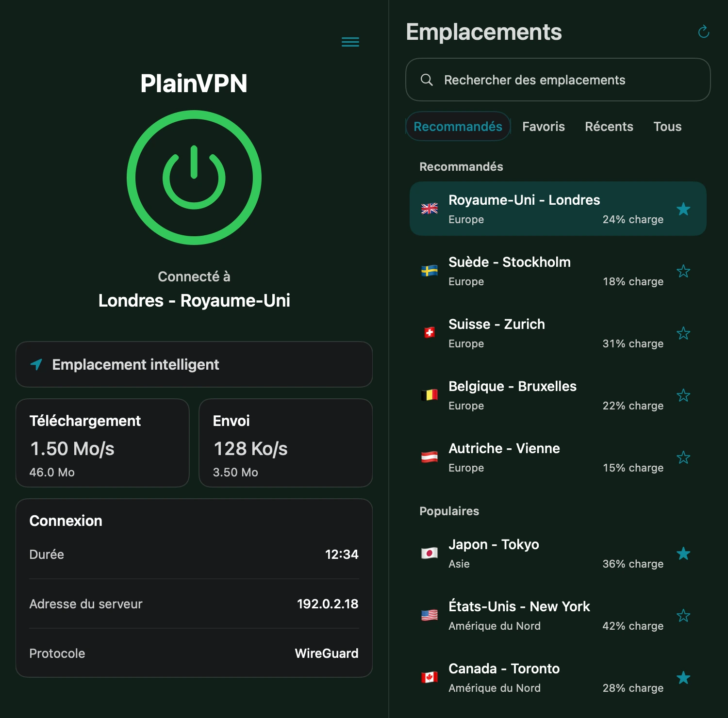
Task: Click Royaume-Uni - Londres row text
Action: click(524, 200)
